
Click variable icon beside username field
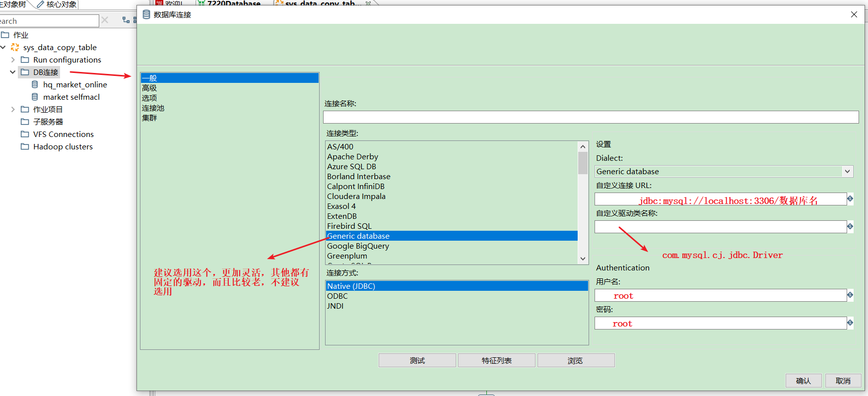(850, 295)
